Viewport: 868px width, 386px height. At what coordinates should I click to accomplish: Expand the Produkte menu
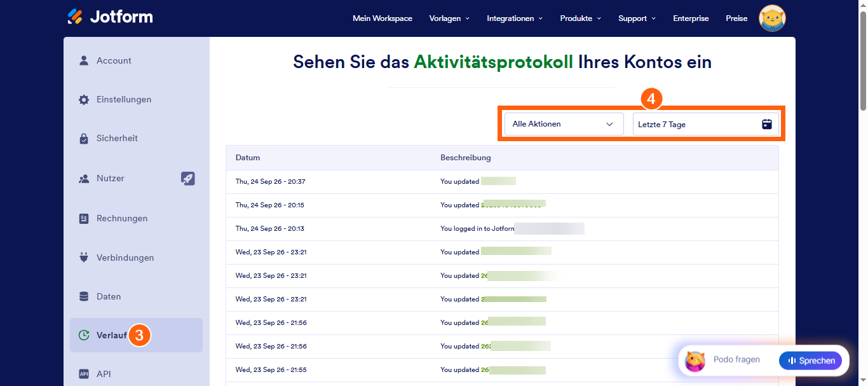[x=581, y=18]
